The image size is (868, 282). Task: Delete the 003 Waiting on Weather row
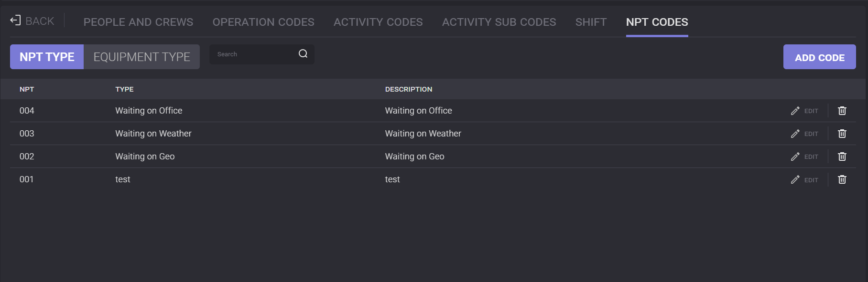coord(842,134)
